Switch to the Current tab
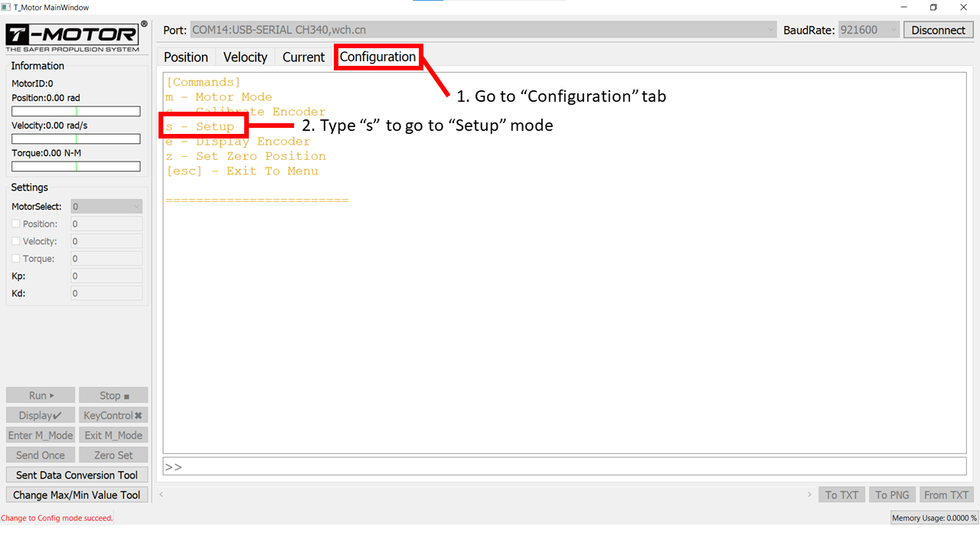 (x=303, y=57)
